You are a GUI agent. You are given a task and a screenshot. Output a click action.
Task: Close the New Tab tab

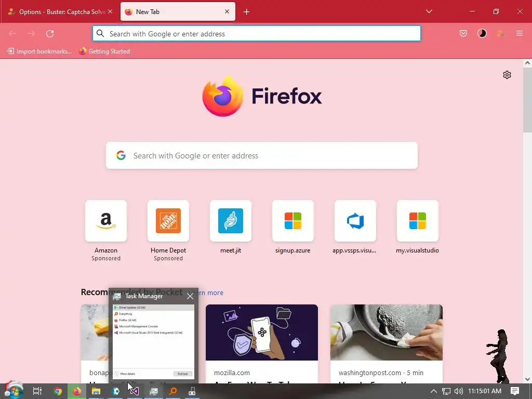pos(227,11)
